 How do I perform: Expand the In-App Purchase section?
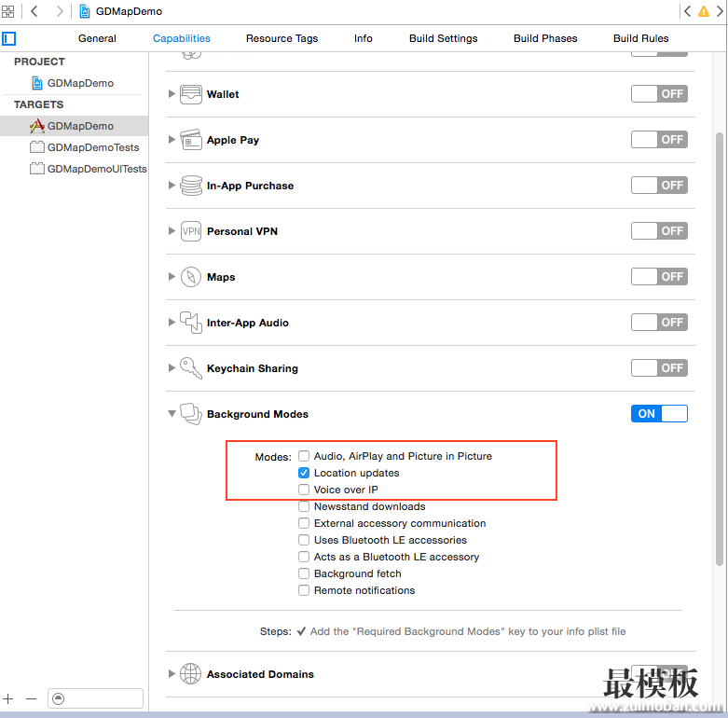(172, 185)
